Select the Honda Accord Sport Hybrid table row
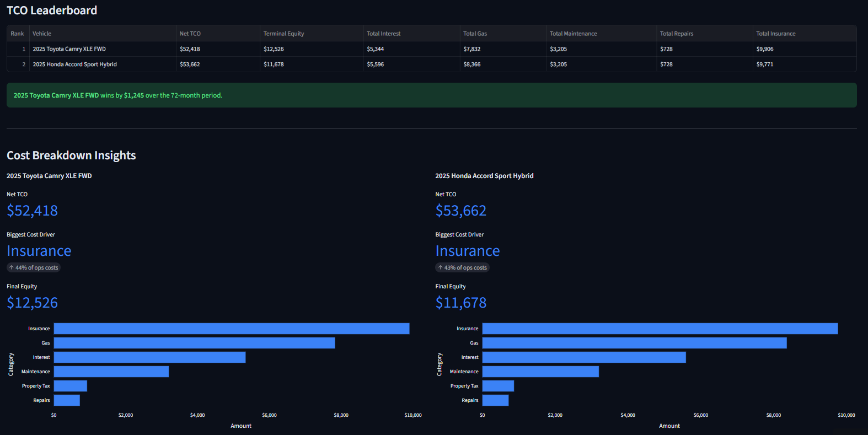The image size is (868, 435). pos(432,65)
